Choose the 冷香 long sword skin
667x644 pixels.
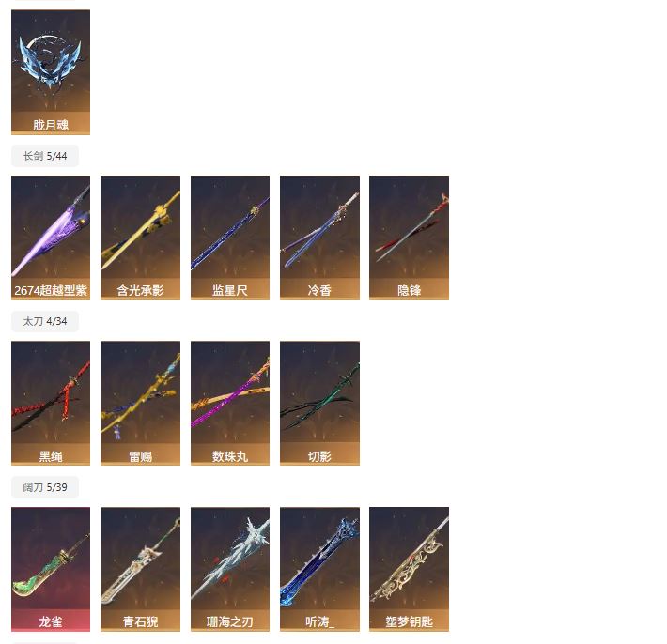click(x=320, y=238)
